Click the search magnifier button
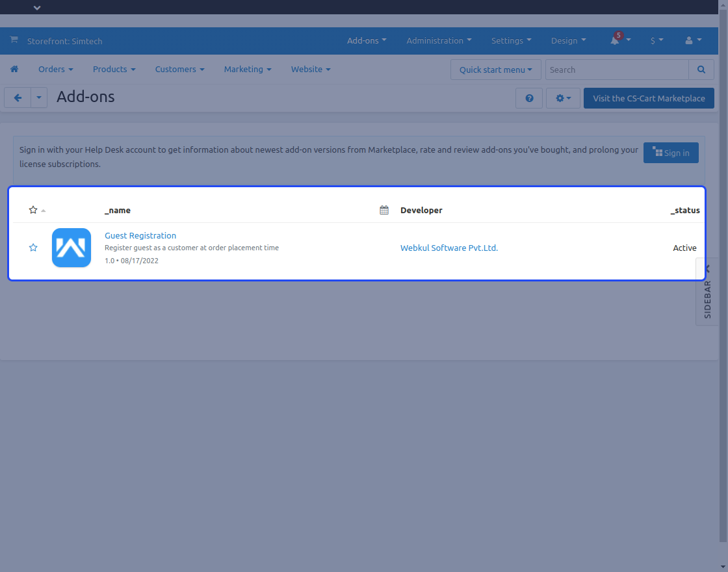This screenshot has width=728, height=572. click(701, 70)
